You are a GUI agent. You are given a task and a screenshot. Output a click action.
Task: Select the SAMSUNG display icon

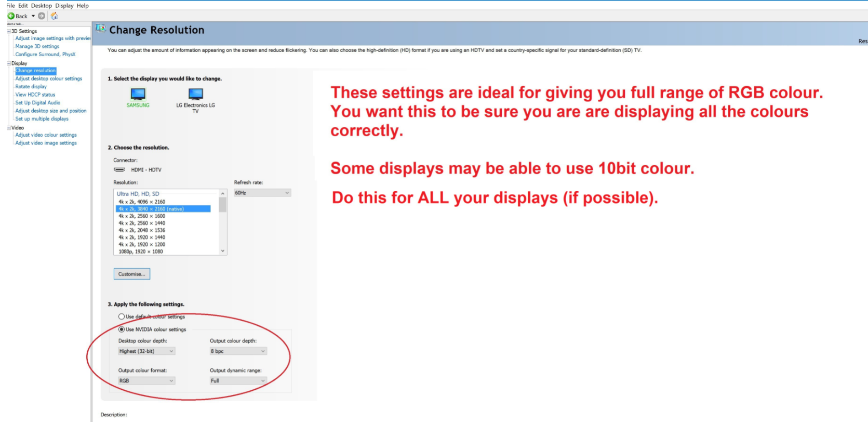coord(138,94)
